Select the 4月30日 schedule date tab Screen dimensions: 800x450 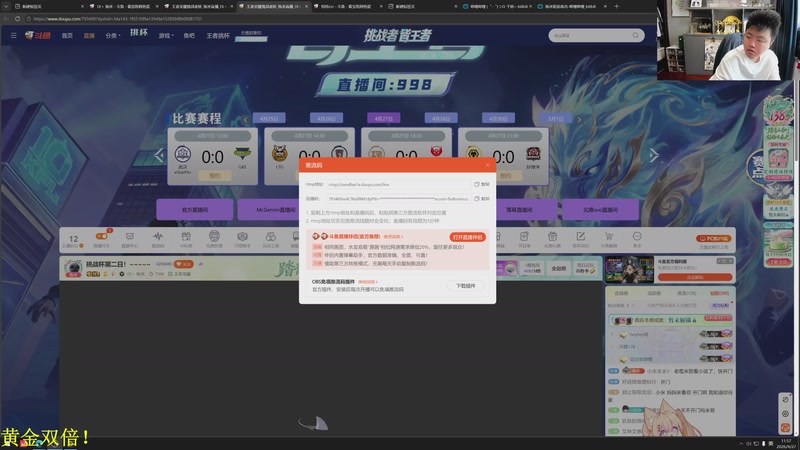click(498, 118)
